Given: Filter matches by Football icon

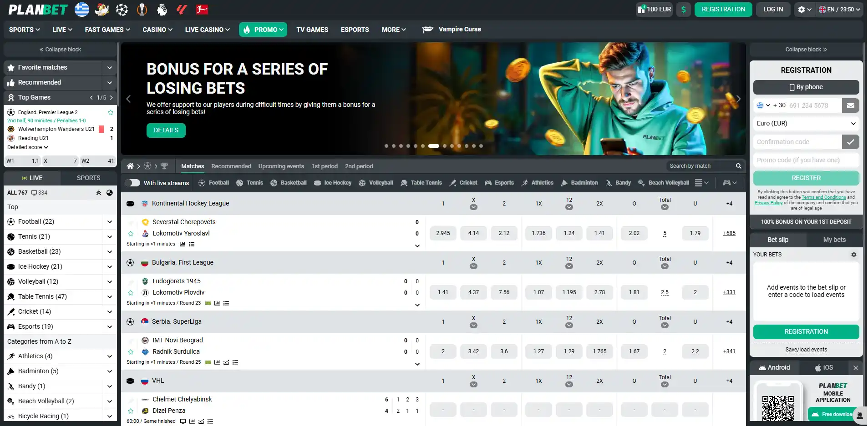Looking at the screenshot, I should (x=214, y=183).
